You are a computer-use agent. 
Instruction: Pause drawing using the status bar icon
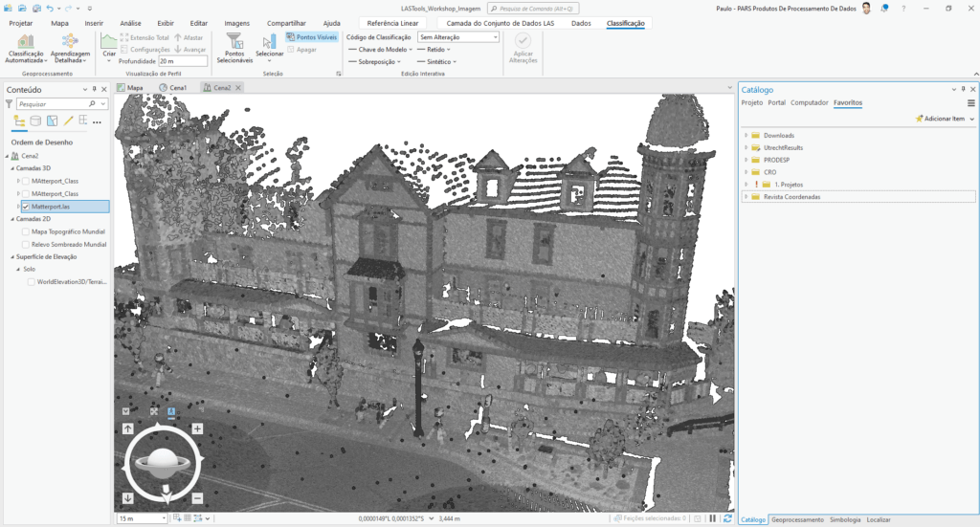coord(712,518)
